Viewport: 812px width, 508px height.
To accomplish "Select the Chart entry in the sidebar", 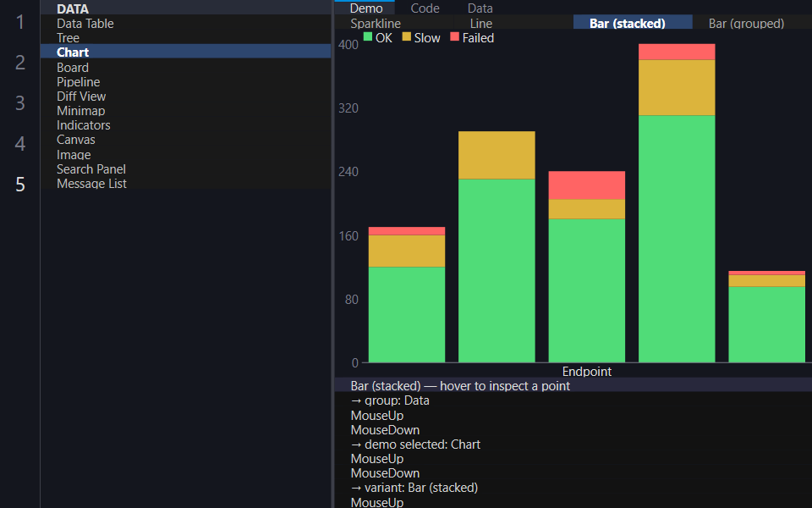I will 185,52.
